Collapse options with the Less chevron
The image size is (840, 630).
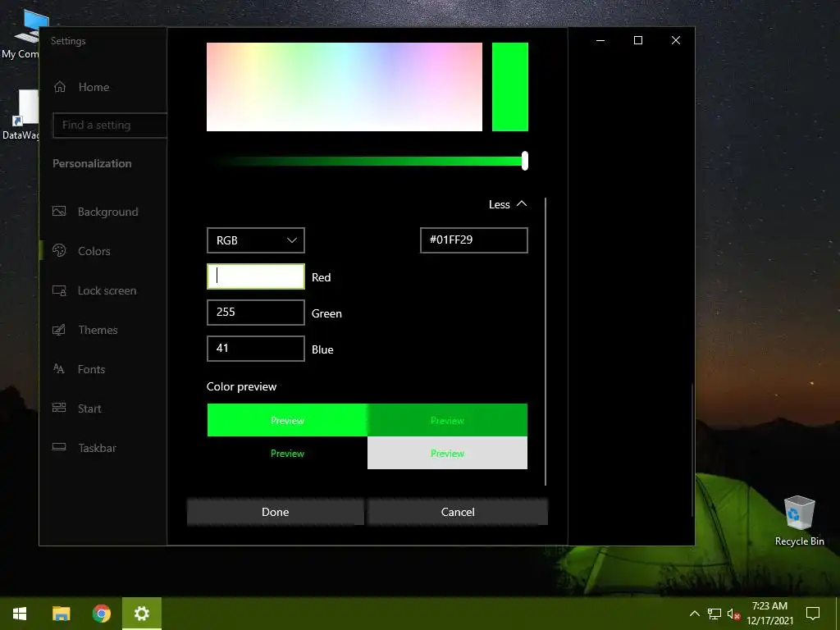tap(508, 204)
